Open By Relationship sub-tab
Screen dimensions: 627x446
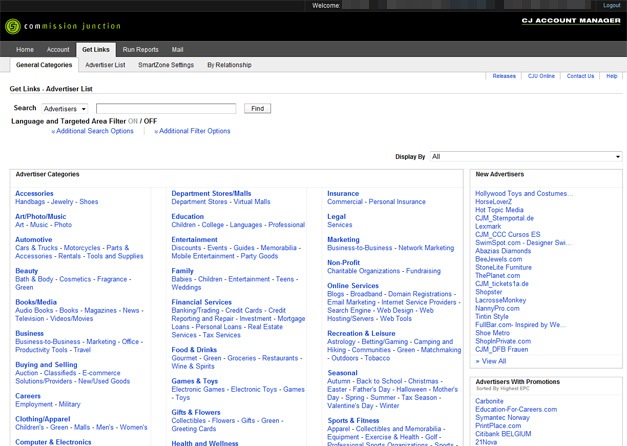[229, 65]
